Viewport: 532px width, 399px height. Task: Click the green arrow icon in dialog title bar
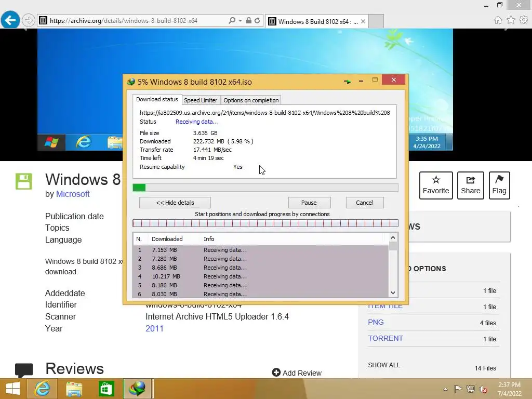coord(347,82)
